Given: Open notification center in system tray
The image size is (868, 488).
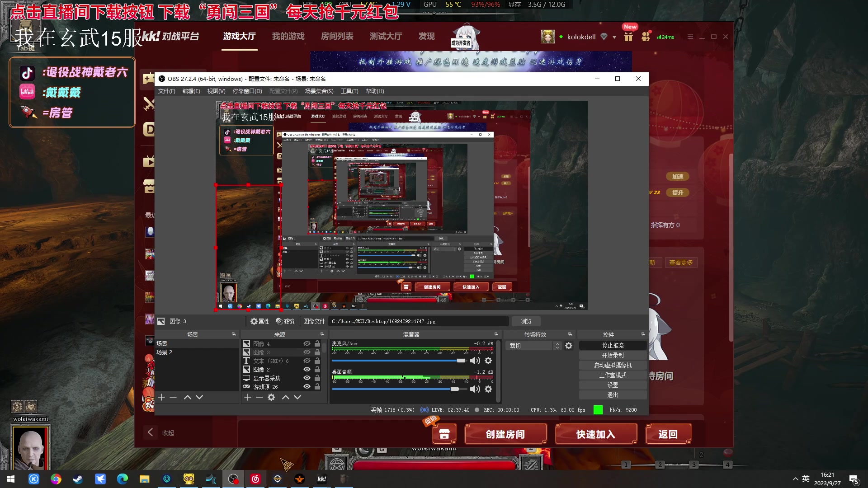Looking at the screenshot, I should pyautogui.click(x=854, y=479).
